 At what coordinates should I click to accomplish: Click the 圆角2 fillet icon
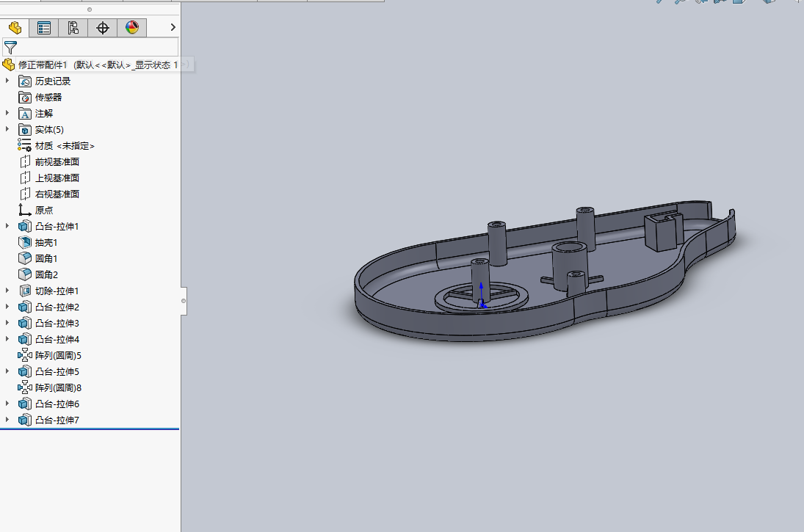point(25,274)
